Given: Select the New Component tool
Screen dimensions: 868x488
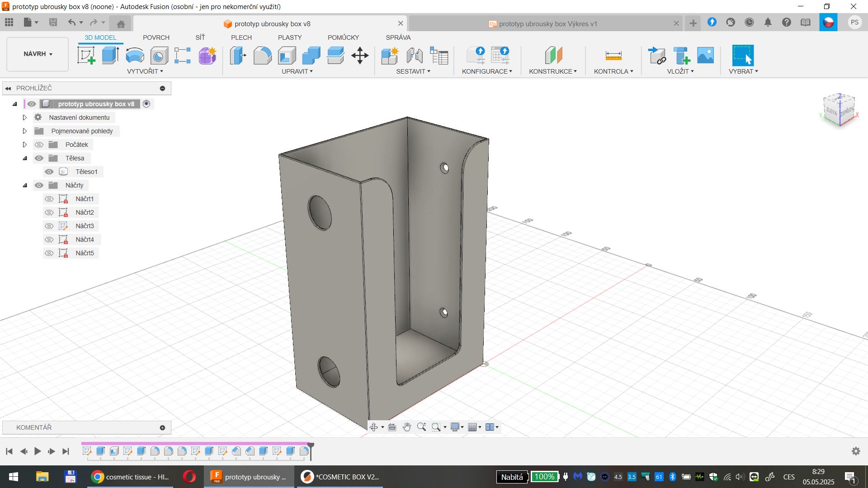Looking at the screenshot, I should [x=390, y=56].
